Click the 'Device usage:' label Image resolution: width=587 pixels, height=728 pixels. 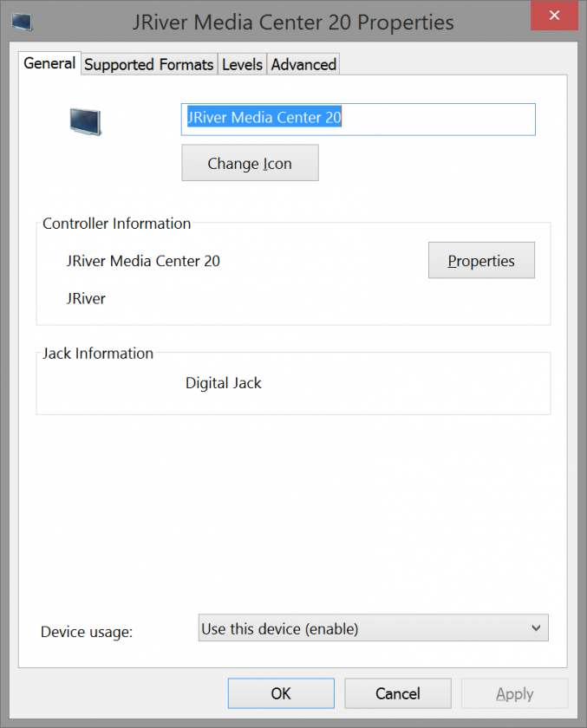tap(87, 632)
